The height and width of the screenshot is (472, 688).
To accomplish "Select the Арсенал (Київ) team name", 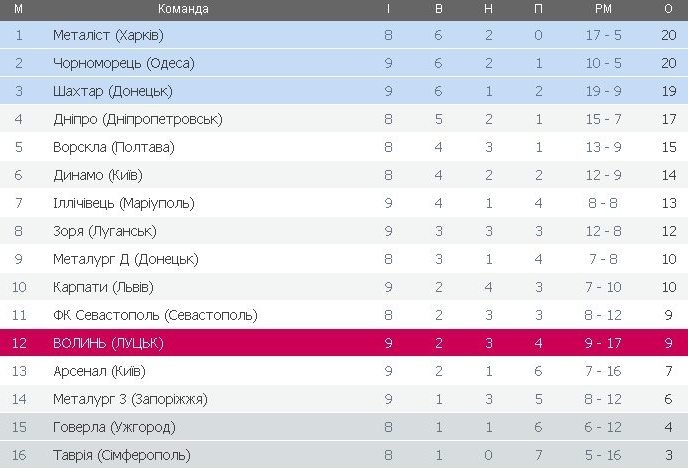I will click(100, 371).
